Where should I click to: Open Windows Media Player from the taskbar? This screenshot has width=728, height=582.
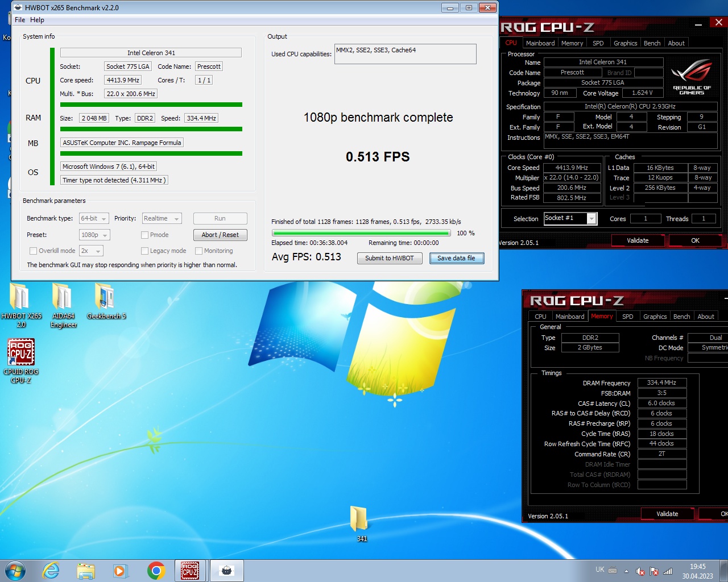121,571
